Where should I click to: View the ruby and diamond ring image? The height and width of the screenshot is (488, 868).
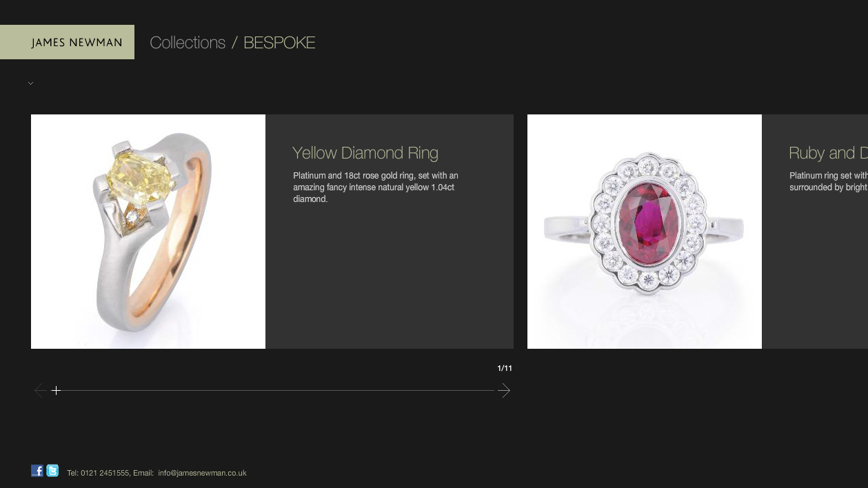point(645,232)
